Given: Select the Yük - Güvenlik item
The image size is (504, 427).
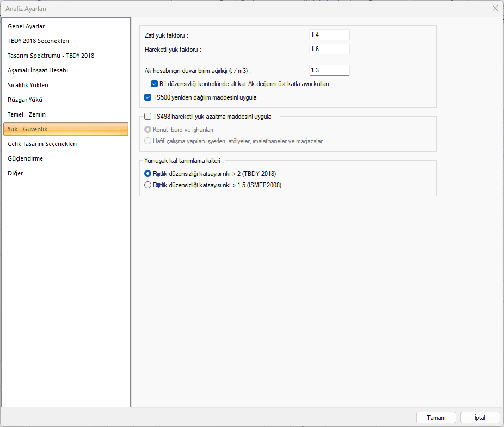Looking at the screenshot, I should tap(65, 129).
